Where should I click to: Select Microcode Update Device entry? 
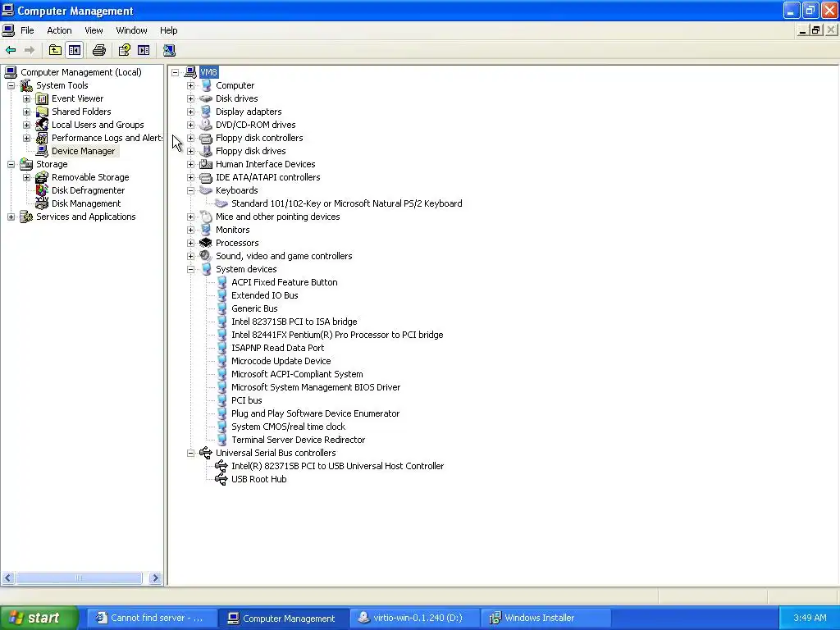281,361
